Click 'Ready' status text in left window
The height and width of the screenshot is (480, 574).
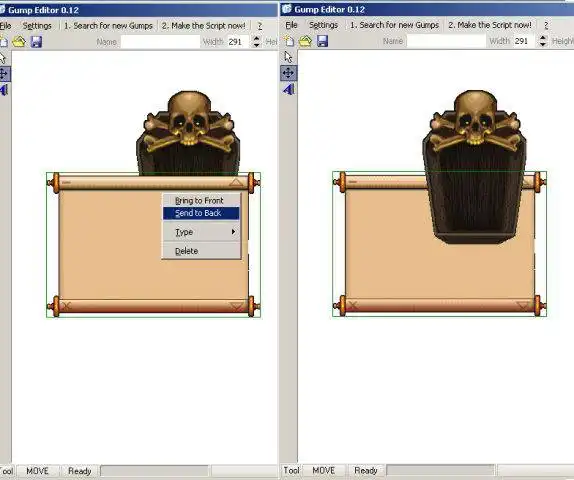coord(79,471)
